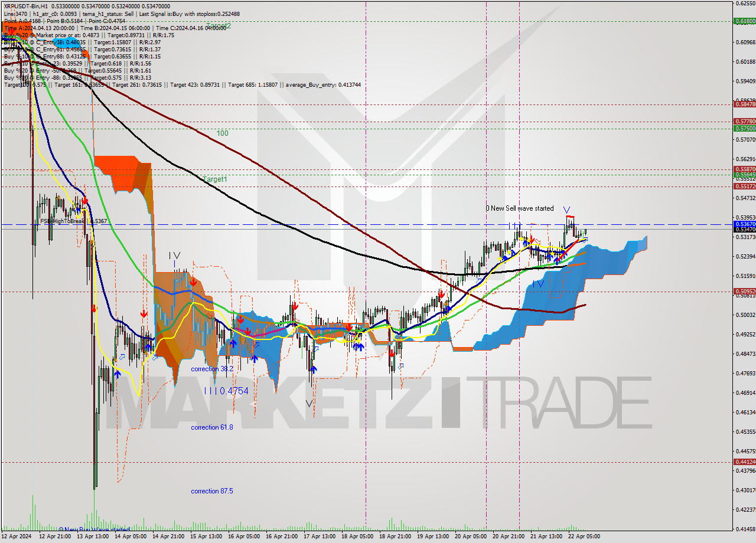Click the red 0.55172 price tag
The height and width of the screenshot is (543, 756).
tap(744, 187)
